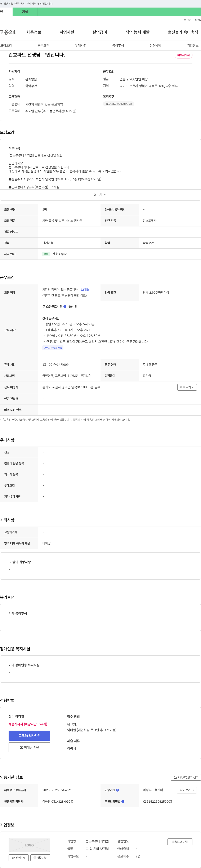Click the 12개월 contract period link
The width and height of the screenshot is (201, 868).
(x=85, y=289)
